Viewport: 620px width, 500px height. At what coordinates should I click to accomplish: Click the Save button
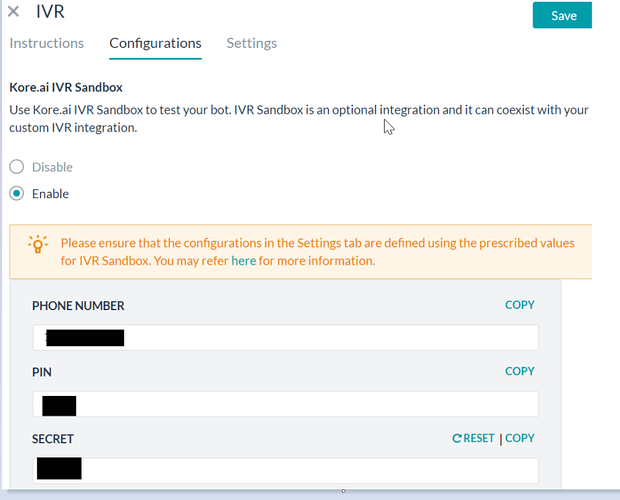[x=563, y=15]
